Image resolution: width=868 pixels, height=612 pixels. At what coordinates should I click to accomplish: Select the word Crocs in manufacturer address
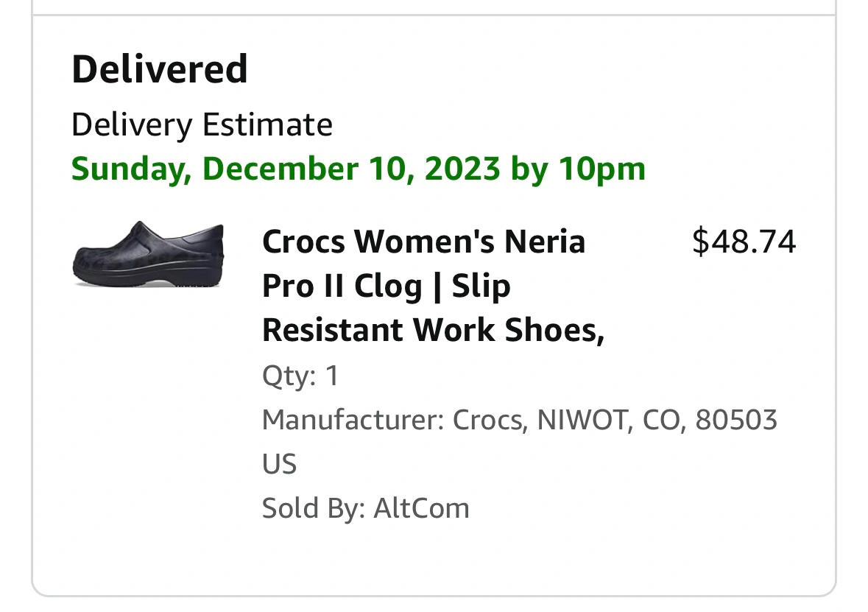click(488, 420)
